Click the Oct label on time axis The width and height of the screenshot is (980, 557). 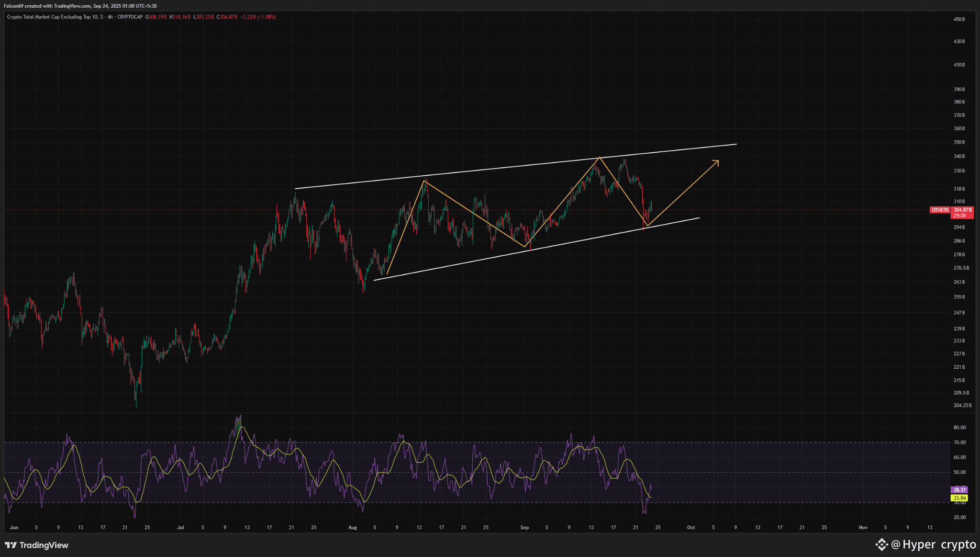click(691, 527)
